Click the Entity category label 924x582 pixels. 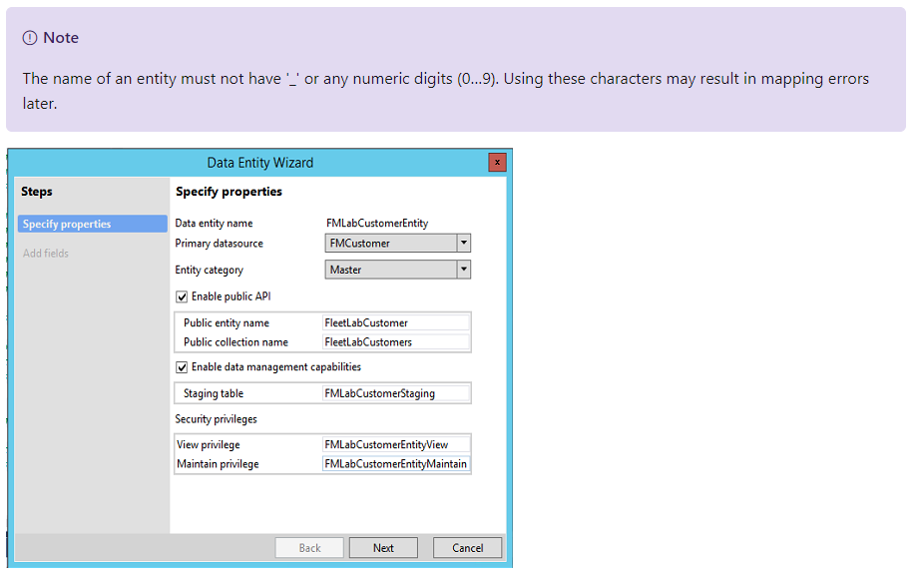210,271
